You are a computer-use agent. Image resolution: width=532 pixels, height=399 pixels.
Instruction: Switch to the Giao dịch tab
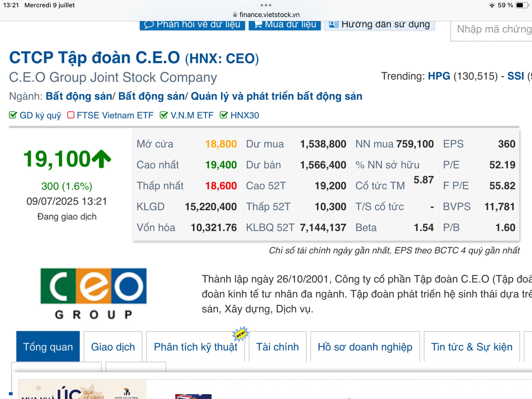(113, 347)
